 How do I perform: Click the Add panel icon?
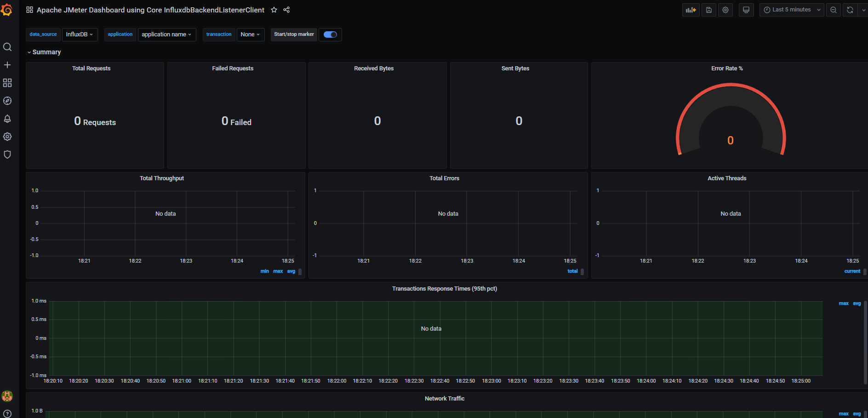click(691, 10)
